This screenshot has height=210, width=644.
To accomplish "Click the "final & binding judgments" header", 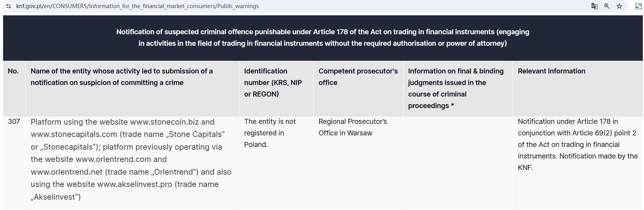I will [456, 88].
